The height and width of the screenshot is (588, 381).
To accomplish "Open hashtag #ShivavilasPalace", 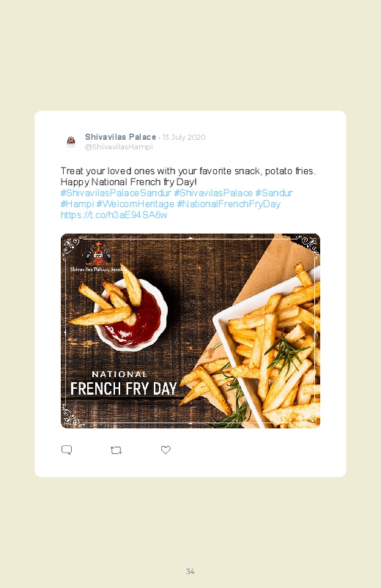I will point(212,193).
